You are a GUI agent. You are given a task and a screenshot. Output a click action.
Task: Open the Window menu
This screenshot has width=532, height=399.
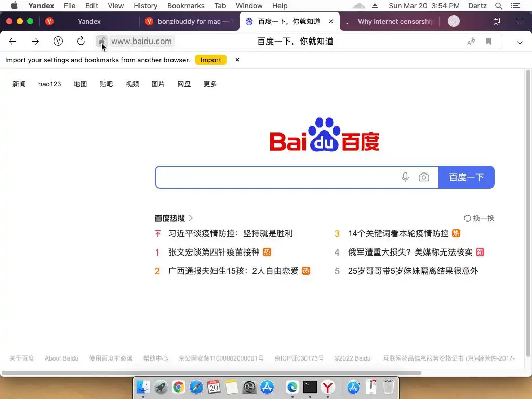pyautogui.click(x=249, y=6)
